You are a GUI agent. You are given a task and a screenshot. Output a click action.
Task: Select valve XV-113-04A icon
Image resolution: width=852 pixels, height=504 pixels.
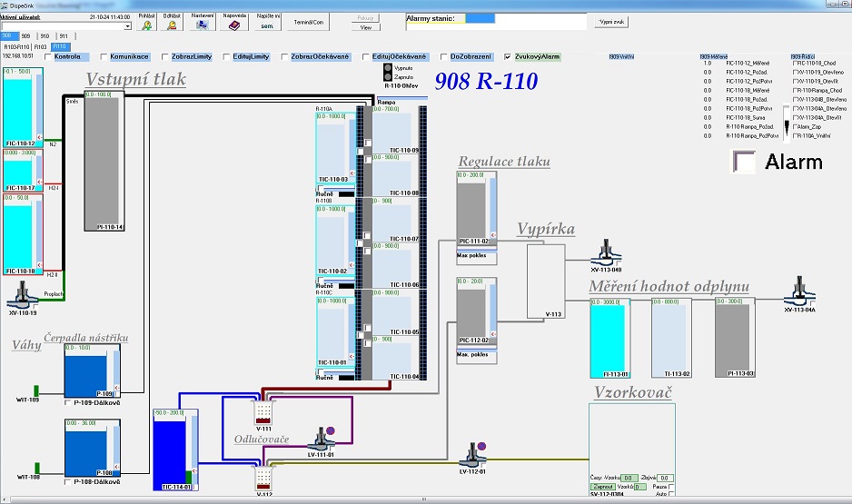coord(799,293)
